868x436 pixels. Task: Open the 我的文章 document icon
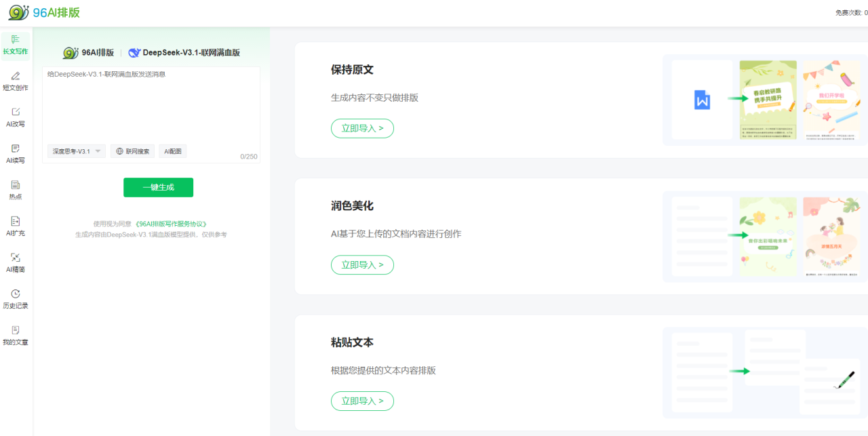(16, 331)
